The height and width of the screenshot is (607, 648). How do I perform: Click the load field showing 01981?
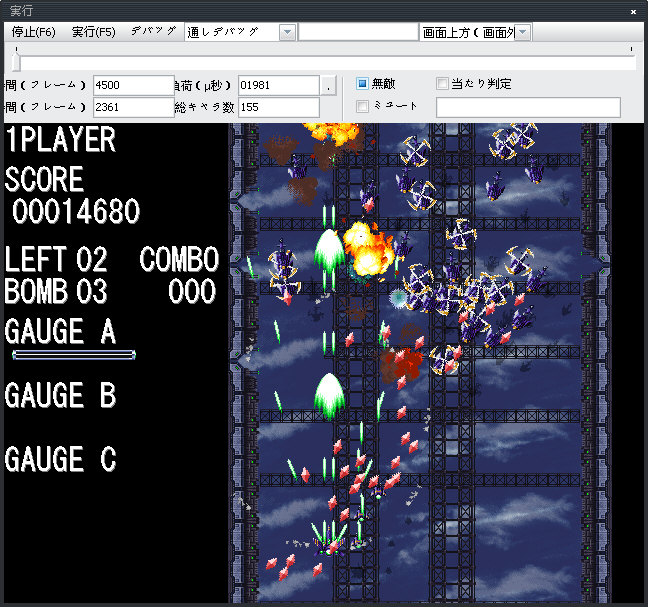pyautogui.click(x=279, y=85)
